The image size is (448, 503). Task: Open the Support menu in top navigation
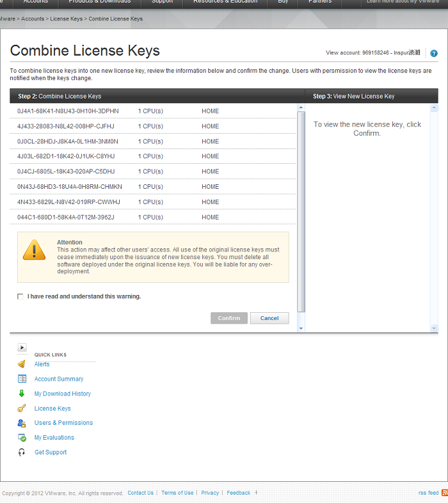click(x=162, y=2)
